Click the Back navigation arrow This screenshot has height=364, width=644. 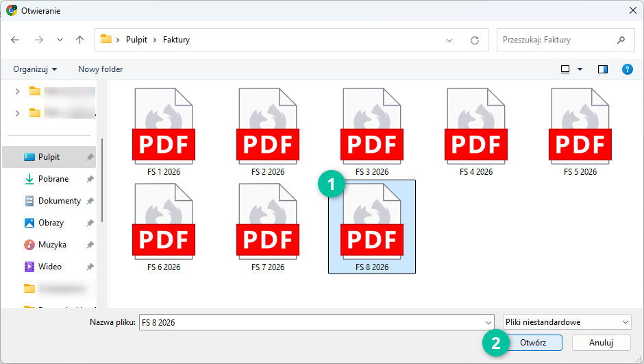coord(16,40)
